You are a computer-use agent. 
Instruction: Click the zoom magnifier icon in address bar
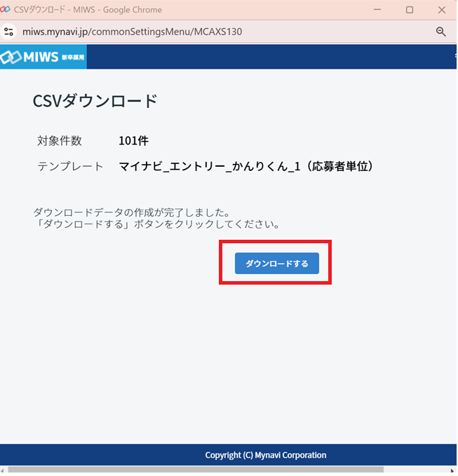(x=441, y=32)
